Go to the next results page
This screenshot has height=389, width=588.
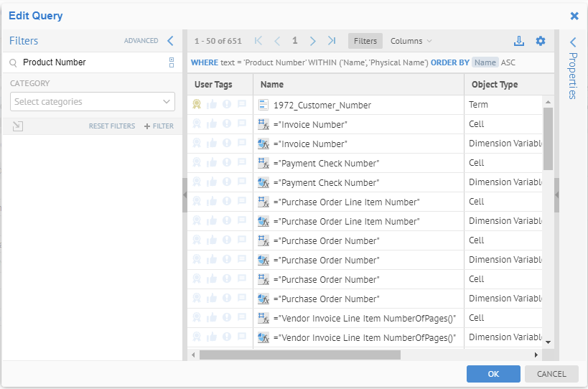point(313,41)
